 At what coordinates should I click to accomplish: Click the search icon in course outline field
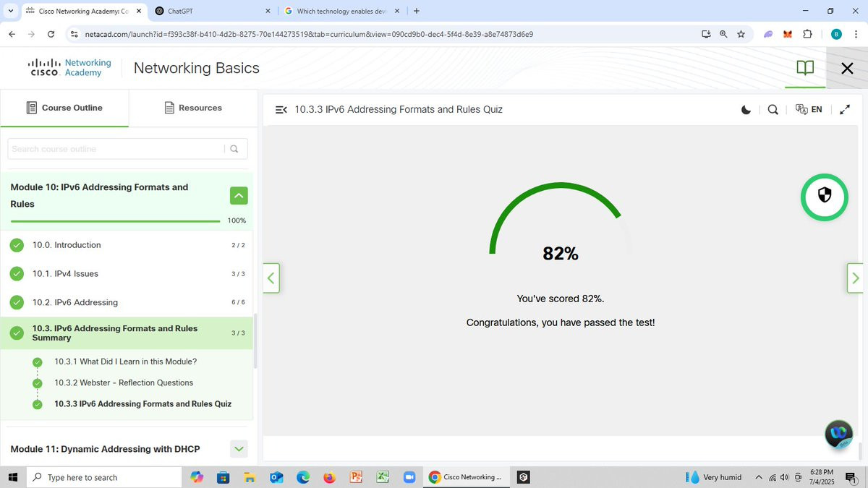coord(234,149)
